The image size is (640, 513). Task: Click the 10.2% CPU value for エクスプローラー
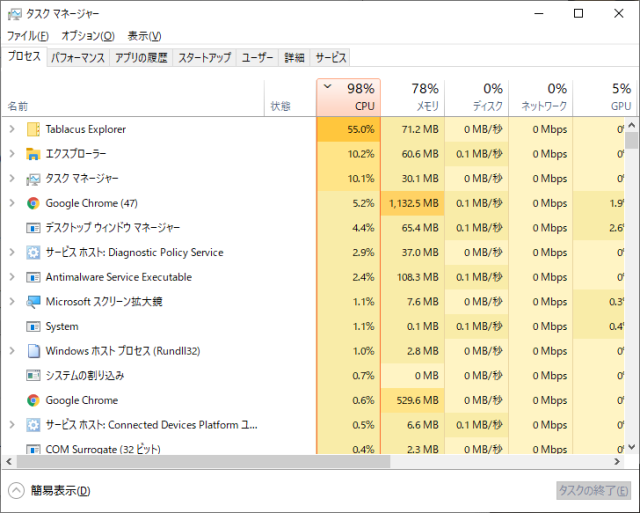[361, 154]
